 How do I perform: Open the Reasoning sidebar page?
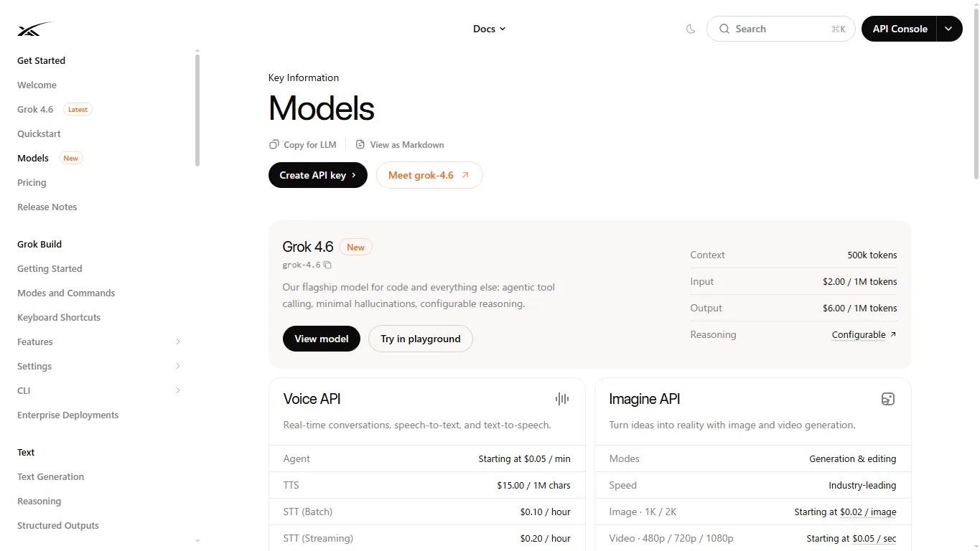(x=39, y=501)
